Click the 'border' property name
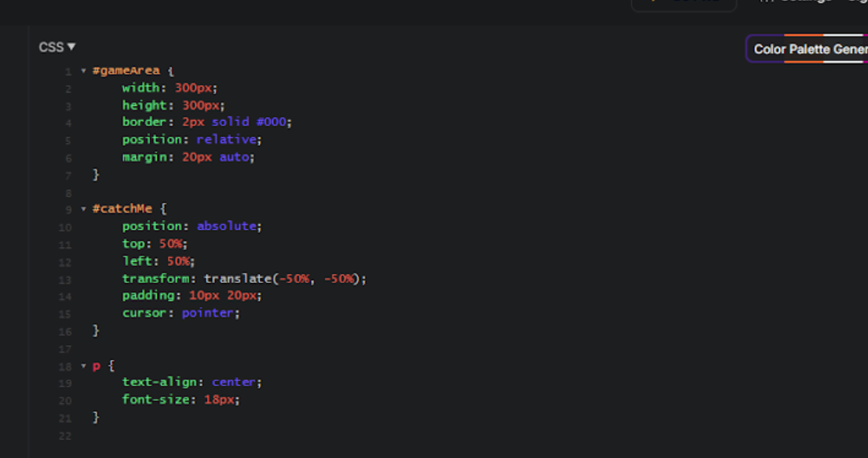 point(144,122)
